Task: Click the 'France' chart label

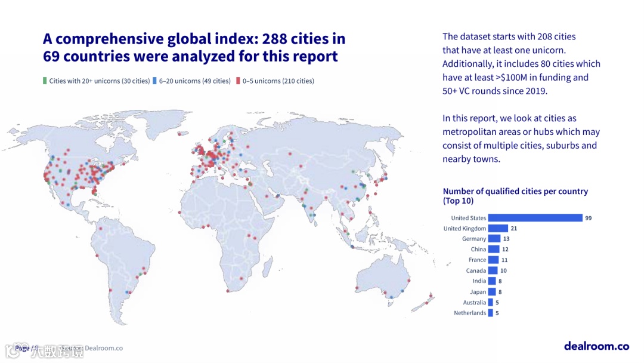Action: tap(477, 260)
